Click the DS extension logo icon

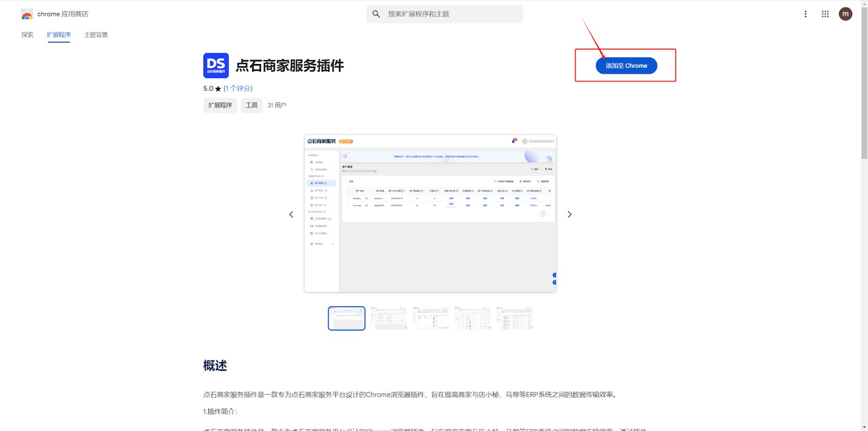[216, 66]
